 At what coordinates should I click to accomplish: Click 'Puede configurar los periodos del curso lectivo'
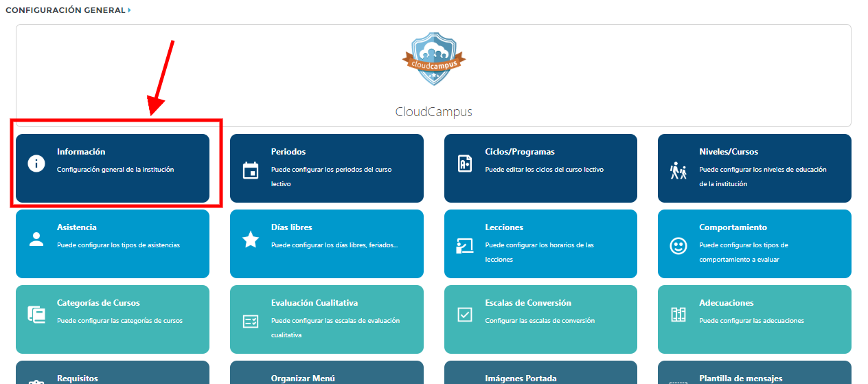point(332,177)
